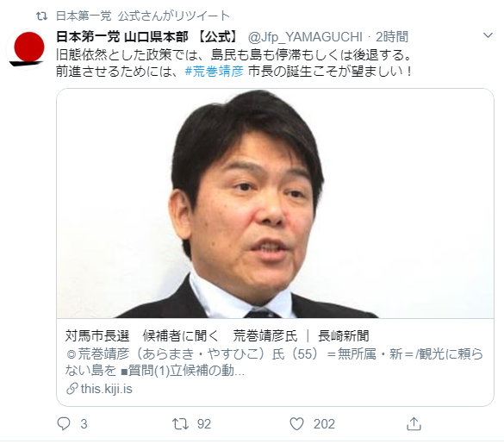Click the retweeted indicator icon at top
Viewport: 504px width, 444px height.
pos(41,16)
